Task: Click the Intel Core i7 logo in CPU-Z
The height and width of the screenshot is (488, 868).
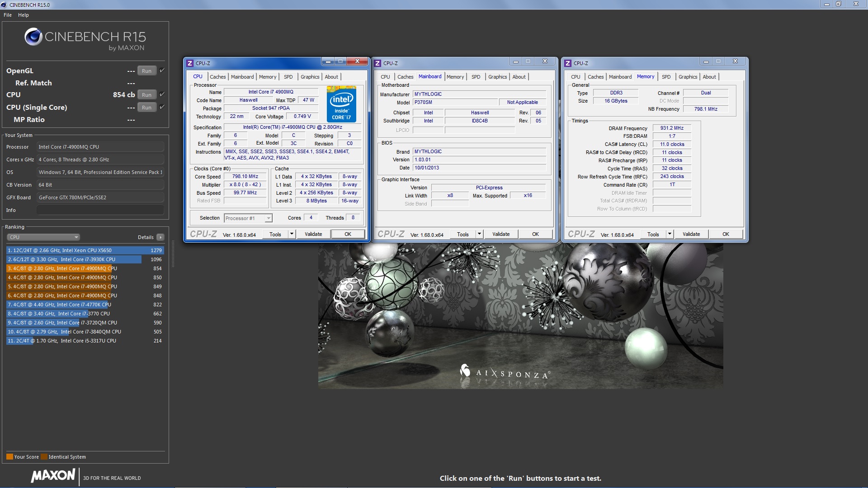Action: (x=341, y=104)
